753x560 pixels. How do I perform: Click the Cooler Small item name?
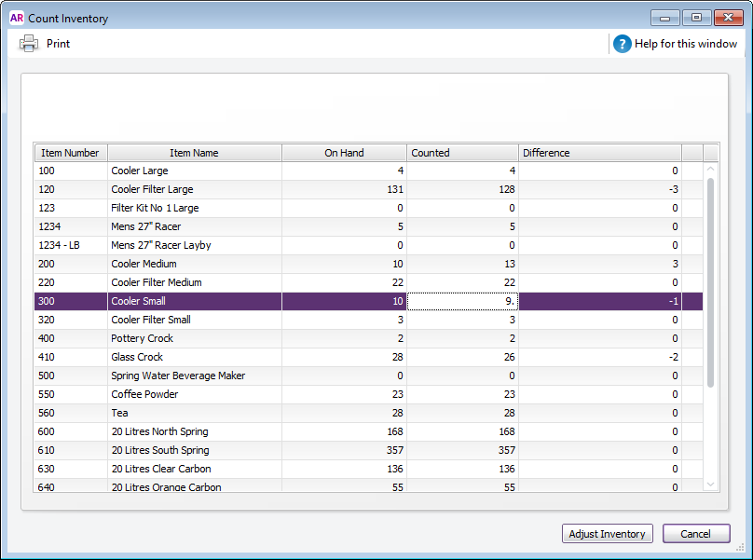click(x=138, y=301)
